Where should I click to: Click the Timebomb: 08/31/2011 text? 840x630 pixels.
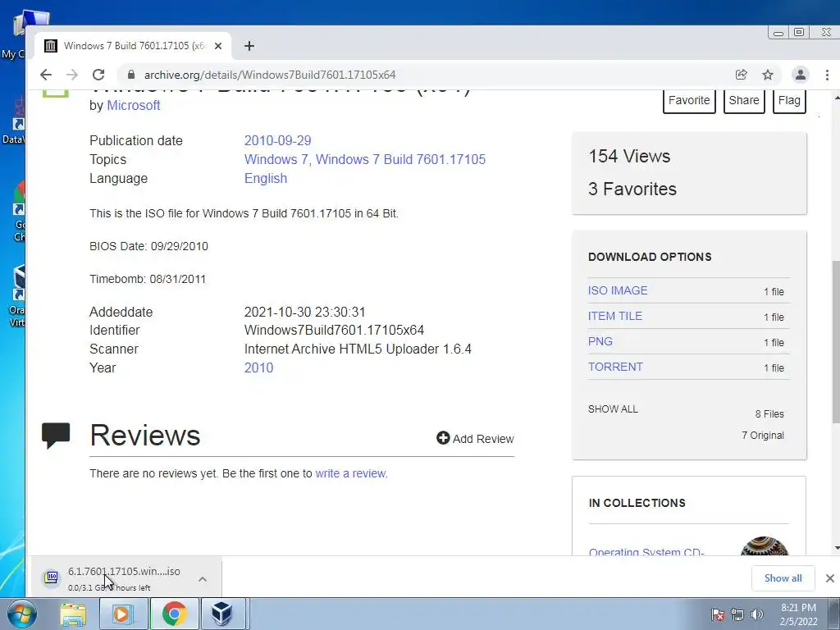pos(148,279)
